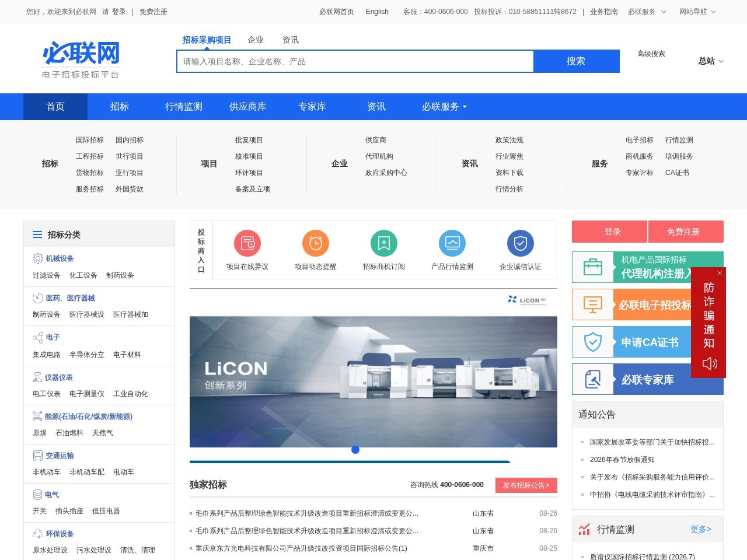Image resolution: width=747 pixels, height=560 pixels.
Task: Click the hamburger icon beside 招标分类
Action: (37, 235)
